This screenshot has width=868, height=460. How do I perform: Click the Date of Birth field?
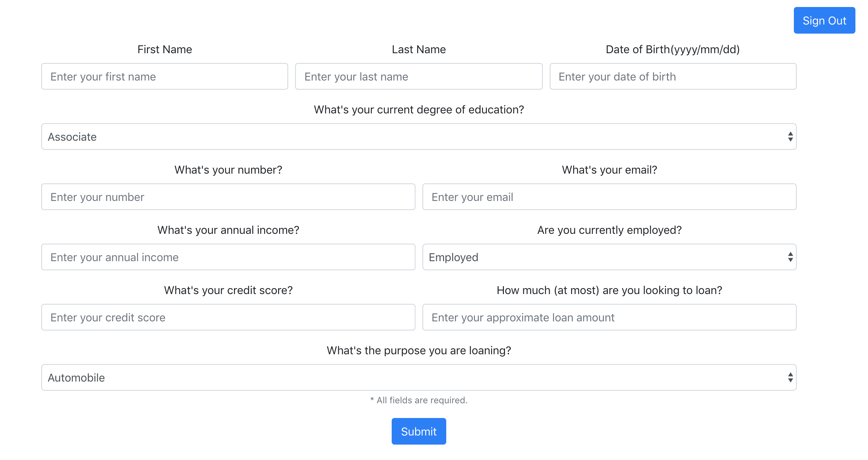(x=673, y=77)
